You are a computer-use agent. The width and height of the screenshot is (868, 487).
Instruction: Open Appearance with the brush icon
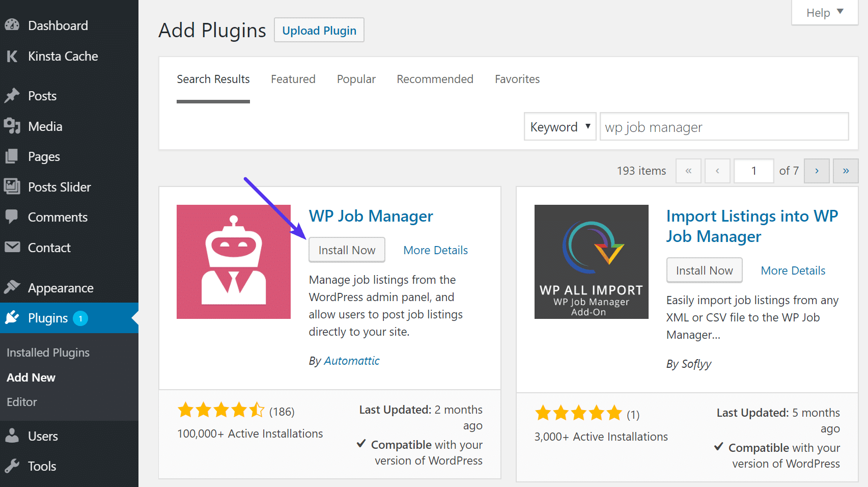coord(12,287)
